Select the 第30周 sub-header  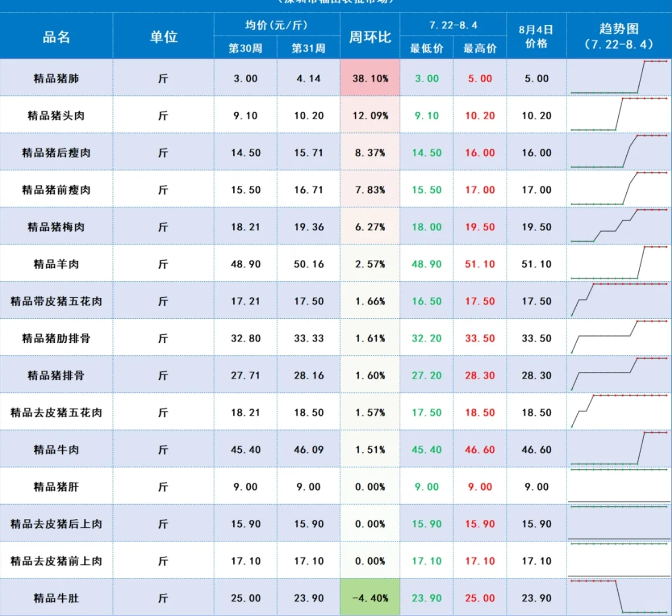coord(245,48)
